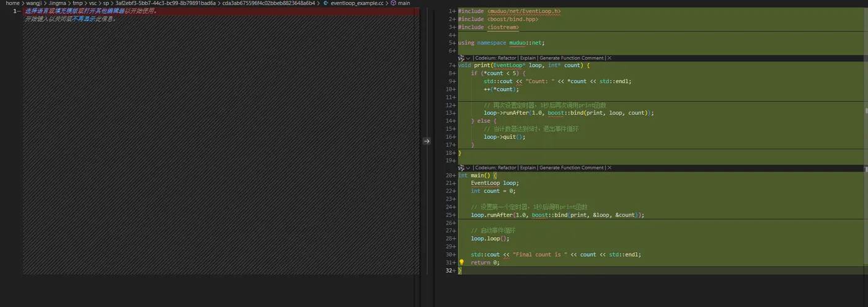Click 'loop.runAfter(1.0, boost::bind(print, &loop, &count))' line
The width and height of the screenshot is (868, 307).
(x=557, y=215)
